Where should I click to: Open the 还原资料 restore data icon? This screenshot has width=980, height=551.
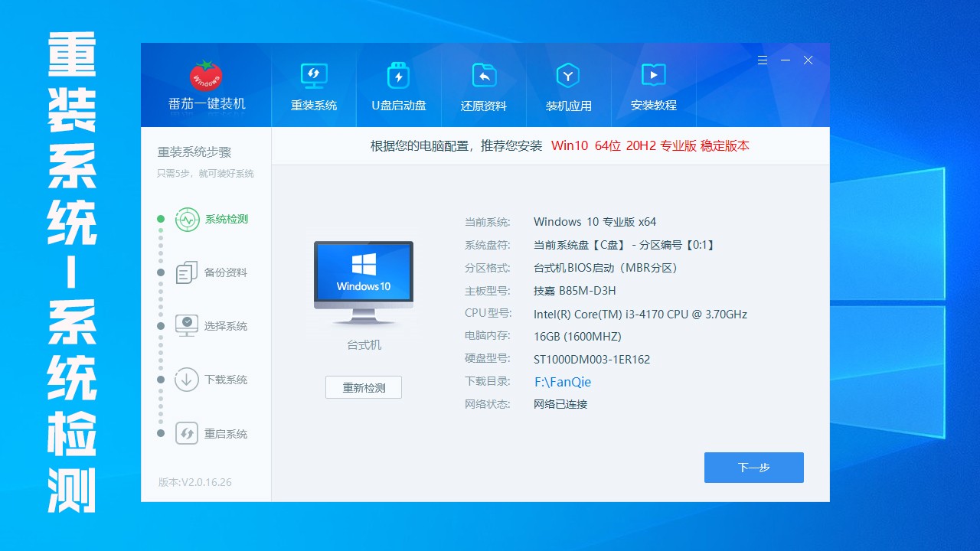(x=483, y=76)
